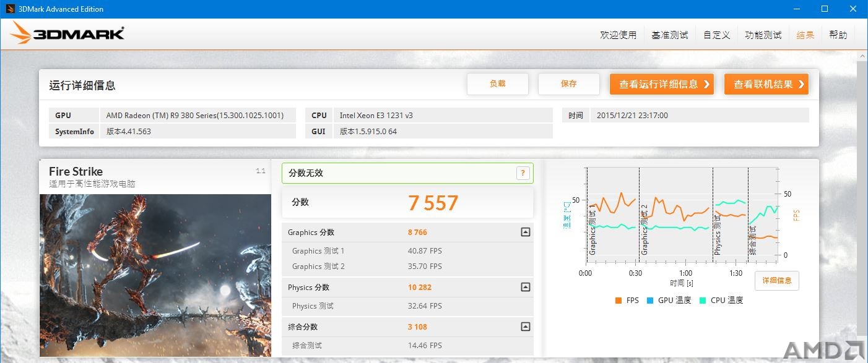The height and width of the screenshot is (363, 868).
Task: Collapse the Physics 分数 section
Action: (x=525, y=287)
